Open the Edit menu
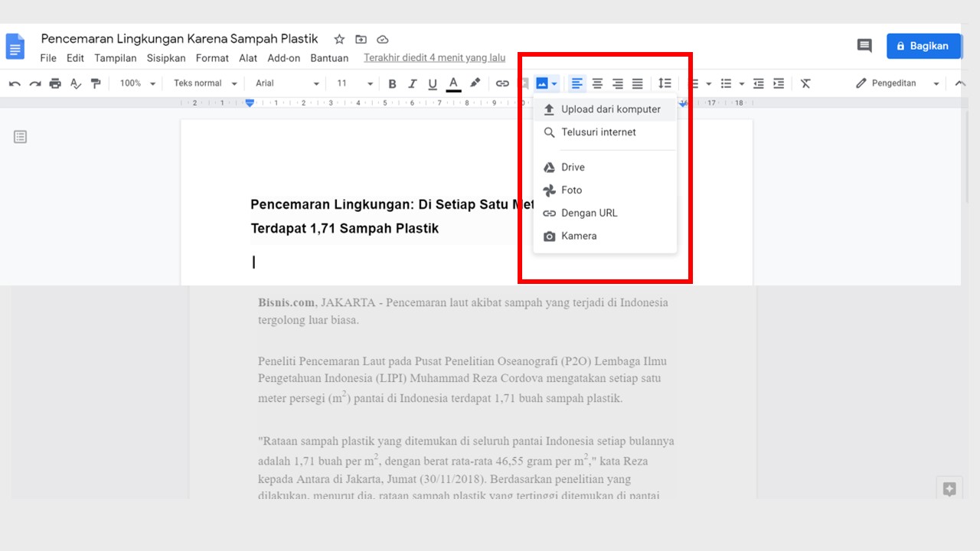This screenshot has width=980, height=551. [75, 58]
